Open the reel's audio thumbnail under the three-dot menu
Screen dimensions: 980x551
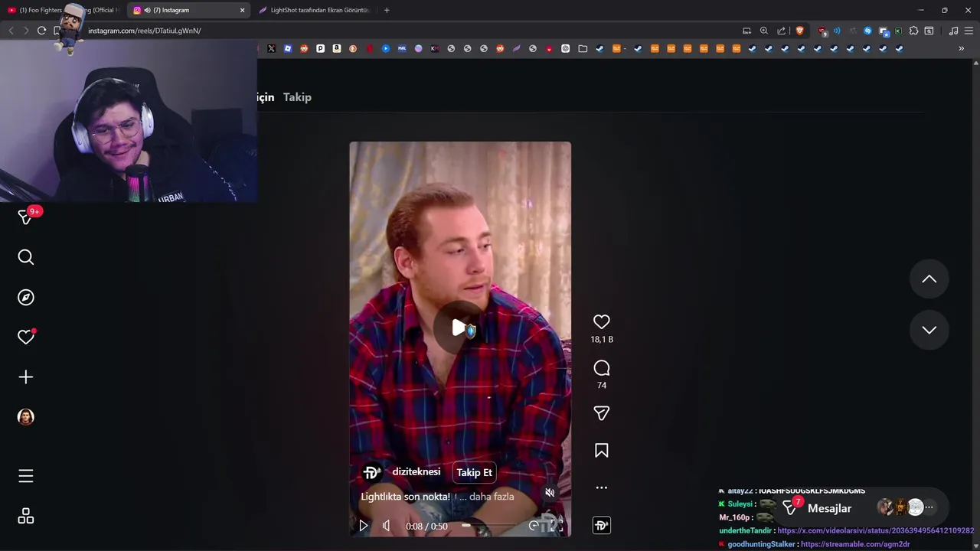click(x=602, y=525)
